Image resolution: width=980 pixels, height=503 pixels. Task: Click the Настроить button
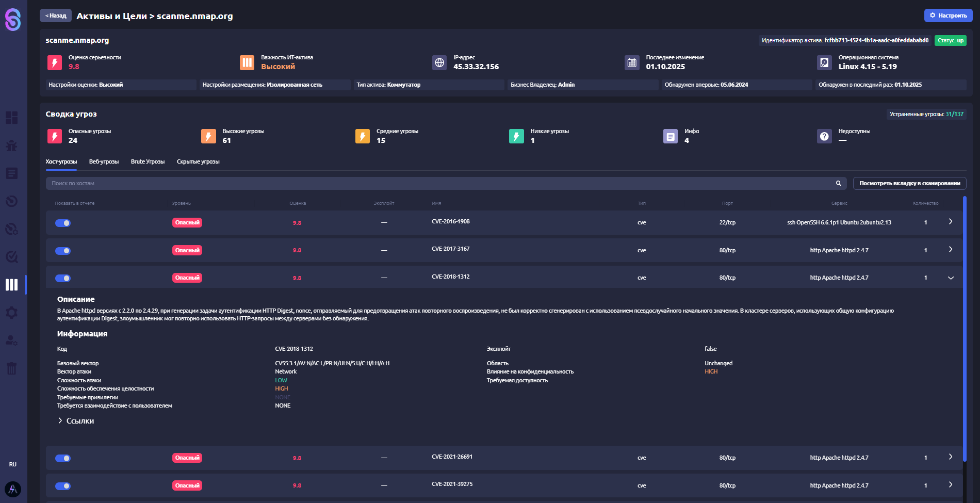[x=948, y=15]
